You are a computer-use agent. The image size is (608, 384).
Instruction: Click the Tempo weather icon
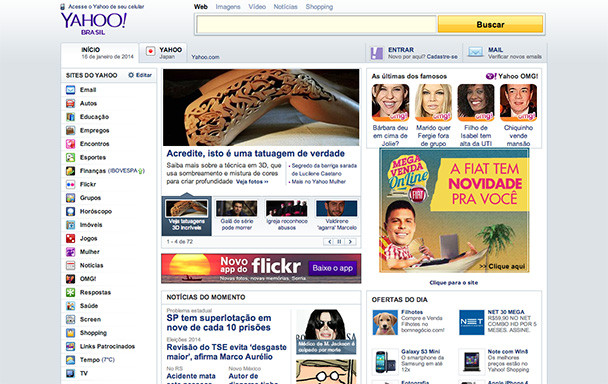[70, 360]
